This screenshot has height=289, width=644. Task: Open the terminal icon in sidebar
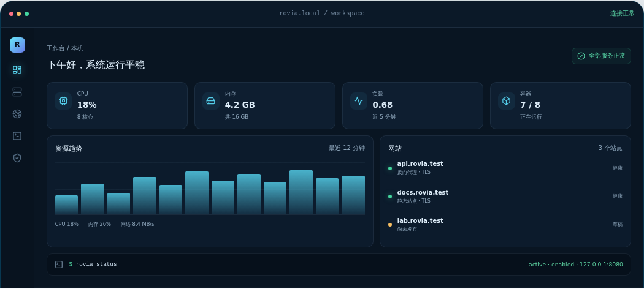[x=17, y=136]
